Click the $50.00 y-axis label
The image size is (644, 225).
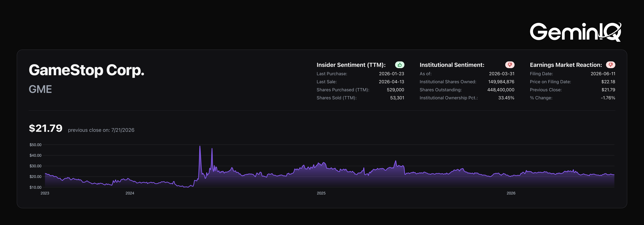click(36, 145)
